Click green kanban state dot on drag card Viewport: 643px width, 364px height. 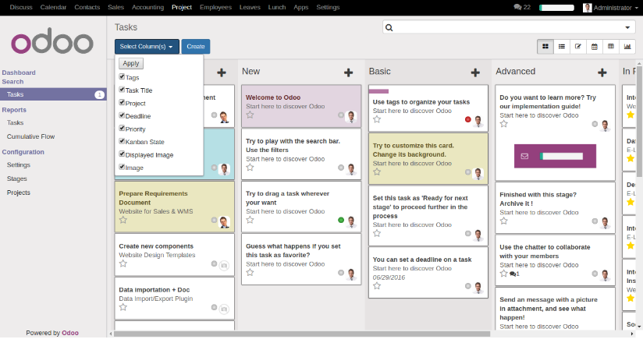click(x=341, y=220)
